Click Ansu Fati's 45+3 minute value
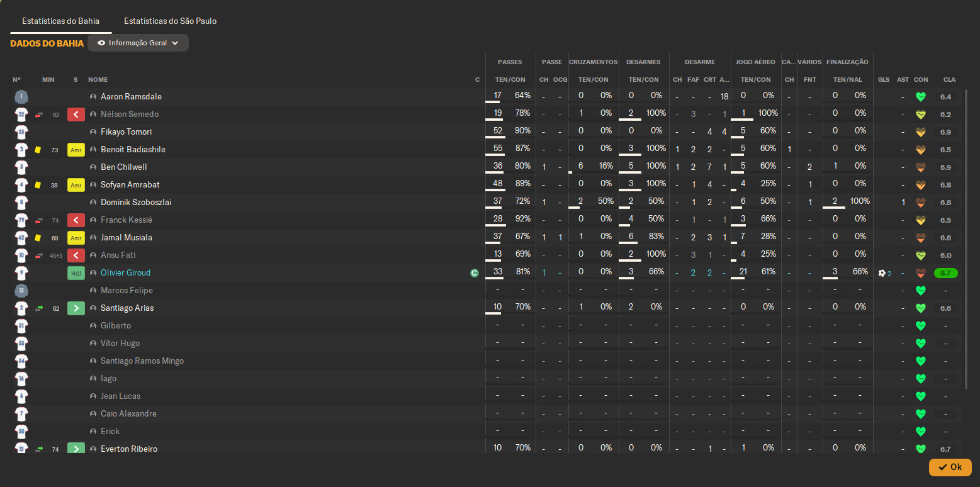980x487 pixels. tap(56, 256)
